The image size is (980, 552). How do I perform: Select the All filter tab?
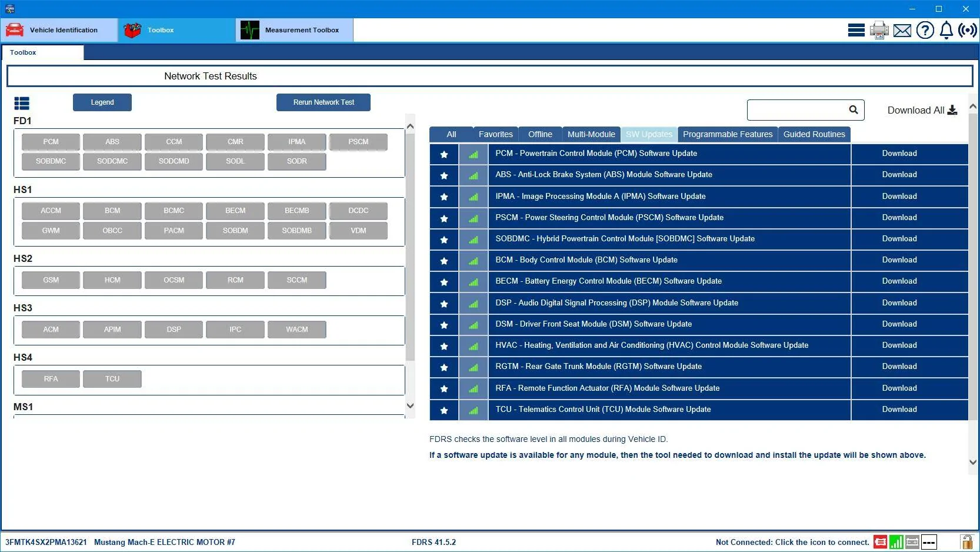click(x=451, y=134)
